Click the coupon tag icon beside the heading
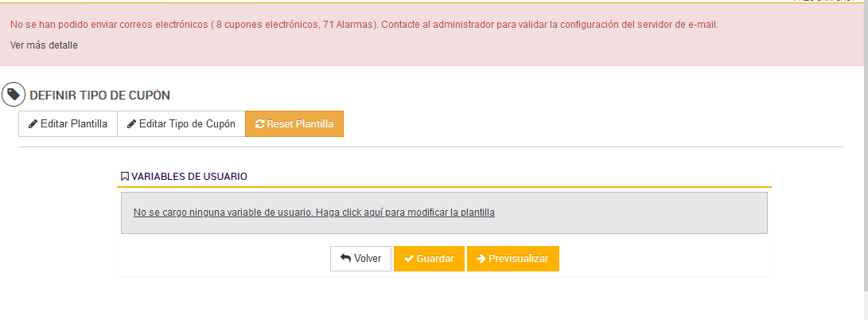 click(14, 95)
